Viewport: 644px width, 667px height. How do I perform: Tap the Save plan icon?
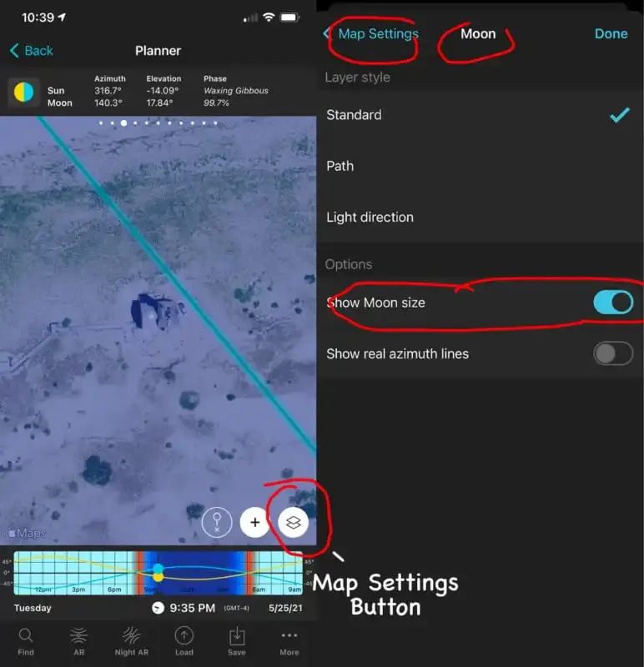coord(236,640)
